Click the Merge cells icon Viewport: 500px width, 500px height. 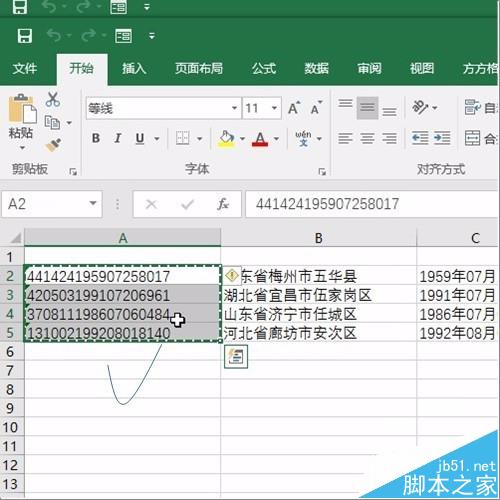click(x=473, y=138)
